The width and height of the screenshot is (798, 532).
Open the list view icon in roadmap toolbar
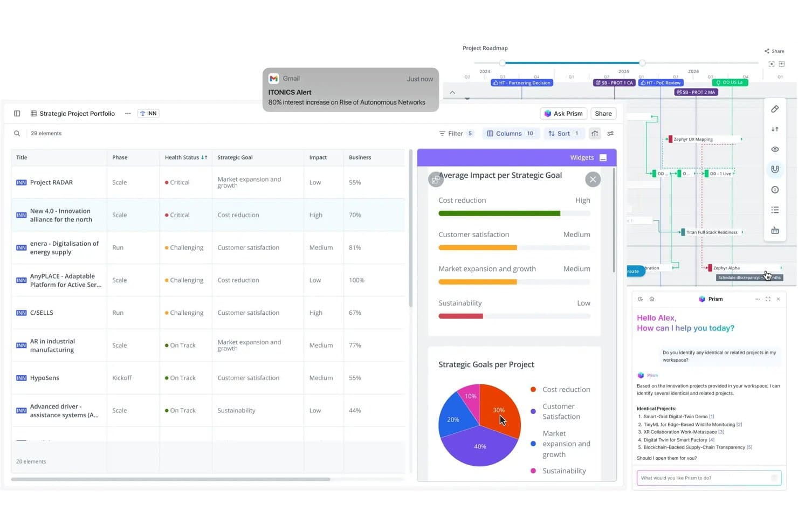coord(775,210)
